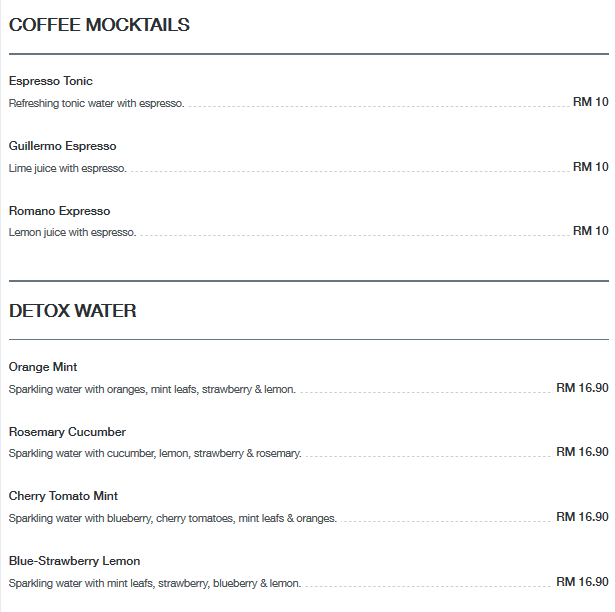Select the Cherry Tomato Mint item
This screenshot has width=615, height=612.
(x=63, y=496)
